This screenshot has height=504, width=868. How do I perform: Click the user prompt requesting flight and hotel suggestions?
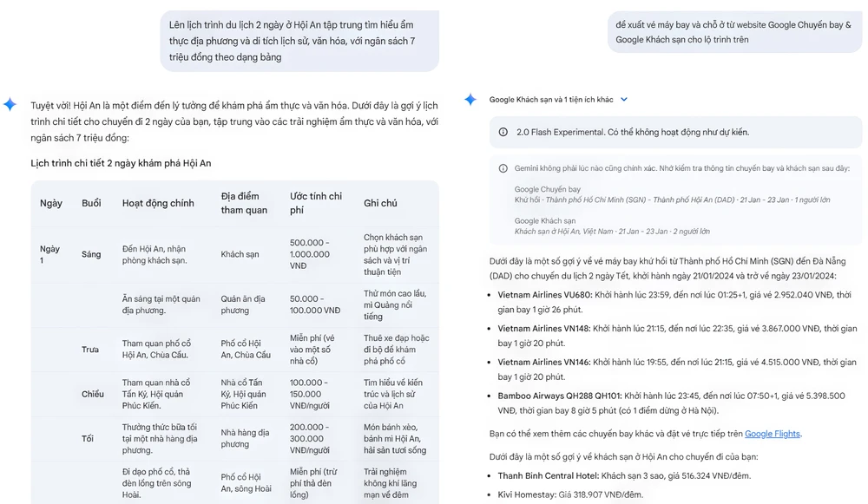pyautogui.click(x=733, y=32)
